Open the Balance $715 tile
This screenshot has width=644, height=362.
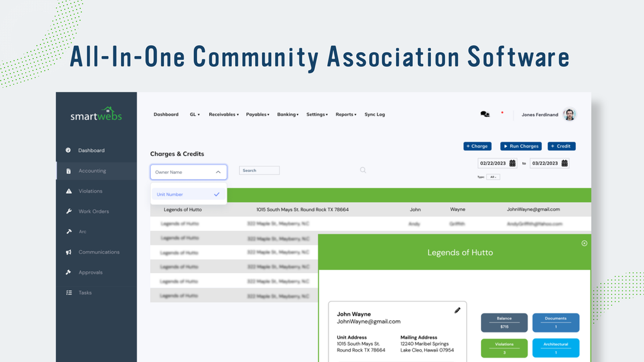[x=504, y=323]
